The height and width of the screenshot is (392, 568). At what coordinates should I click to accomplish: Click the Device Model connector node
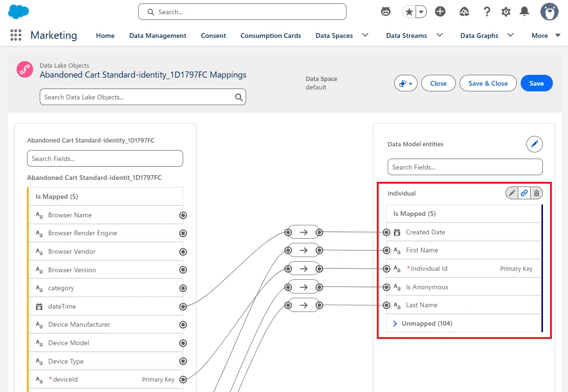[x=183, y=343]
